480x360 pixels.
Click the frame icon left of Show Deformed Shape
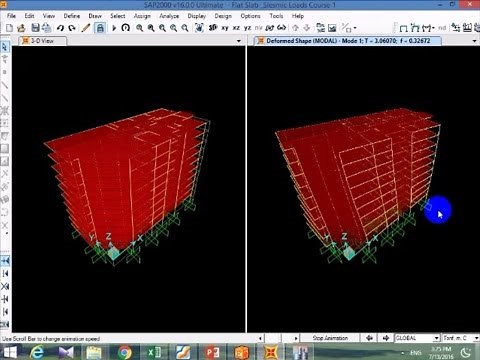coord(404,28)
